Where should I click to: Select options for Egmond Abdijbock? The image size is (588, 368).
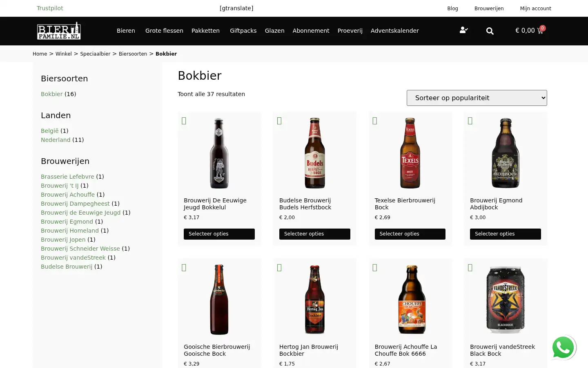[x=506, y=234]
